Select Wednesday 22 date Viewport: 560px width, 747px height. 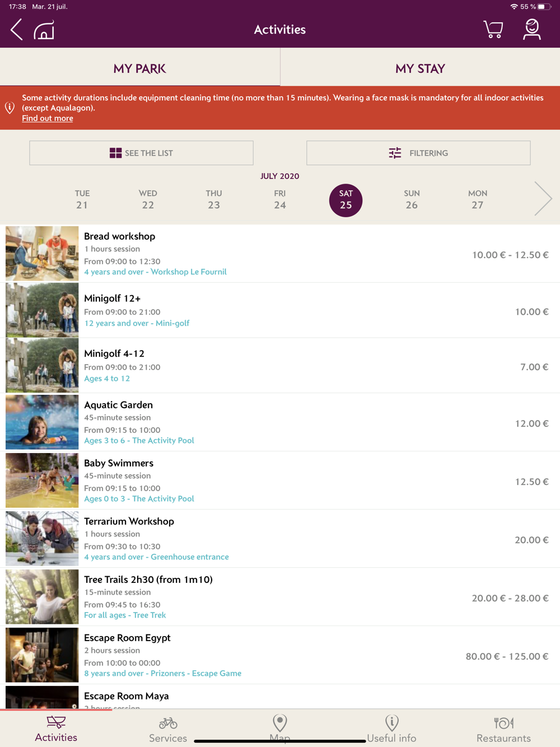[x=148, y=199]
